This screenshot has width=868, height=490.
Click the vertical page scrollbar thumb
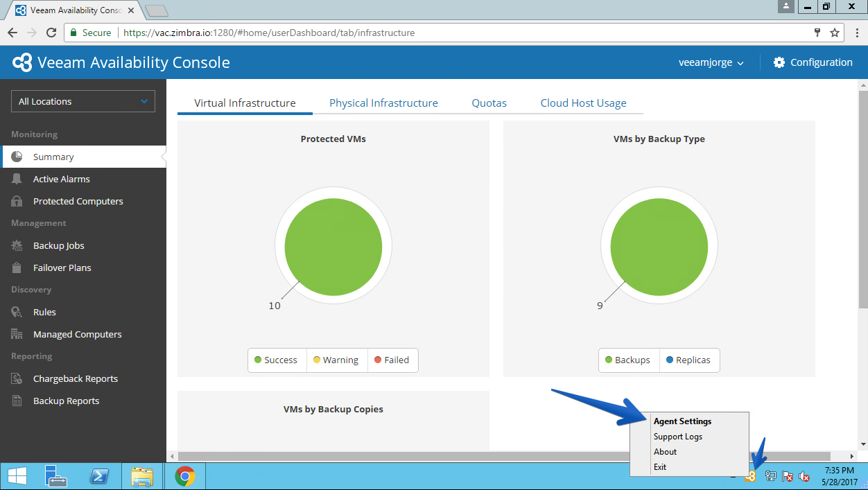coord(863,199)
